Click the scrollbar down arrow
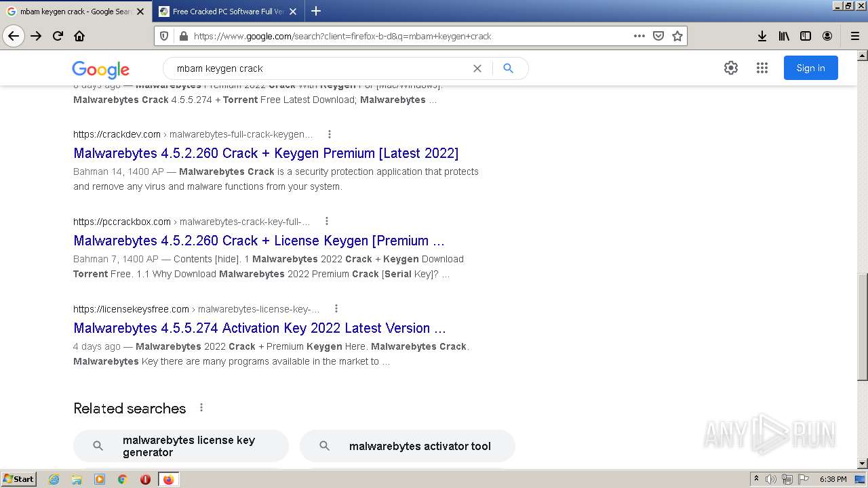 863,464
